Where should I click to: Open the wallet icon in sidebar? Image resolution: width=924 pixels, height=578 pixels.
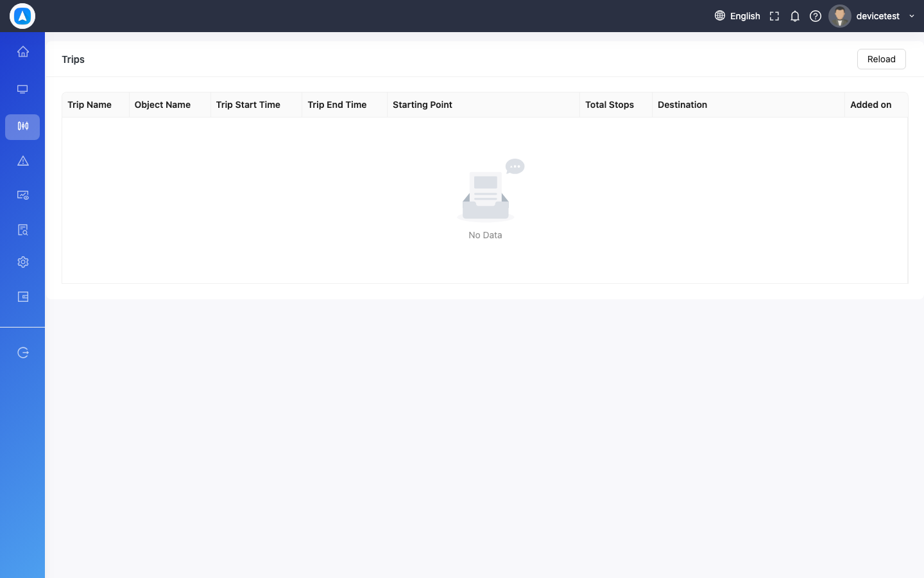[23, 297]
